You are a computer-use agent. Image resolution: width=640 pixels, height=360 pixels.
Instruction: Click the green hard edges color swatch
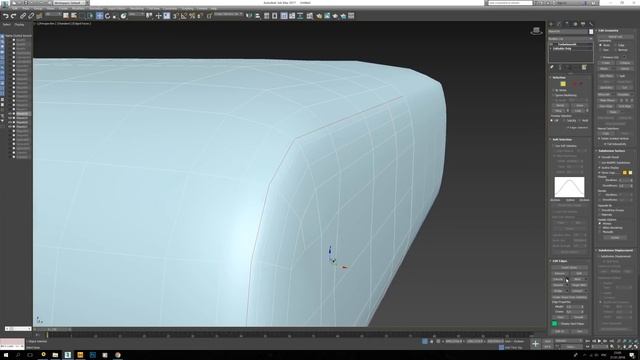[x=555, y=324]
